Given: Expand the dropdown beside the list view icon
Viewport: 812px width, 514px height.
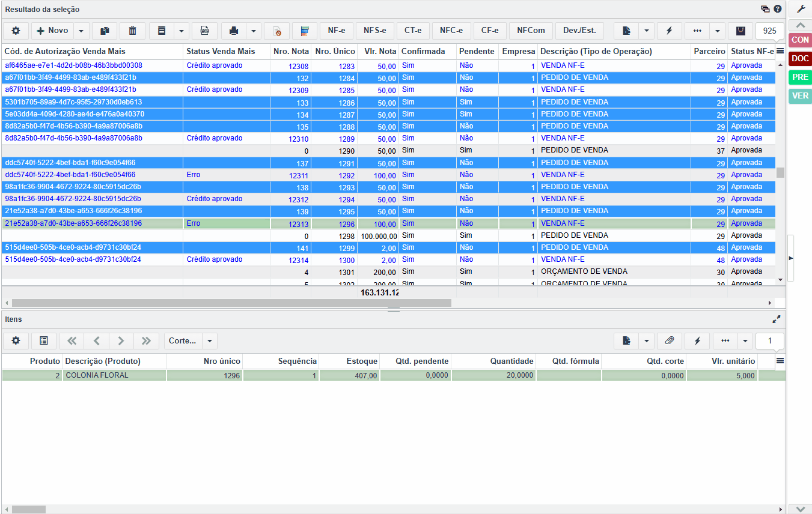Looking at the screenshot, I should (x=182, y=31).
